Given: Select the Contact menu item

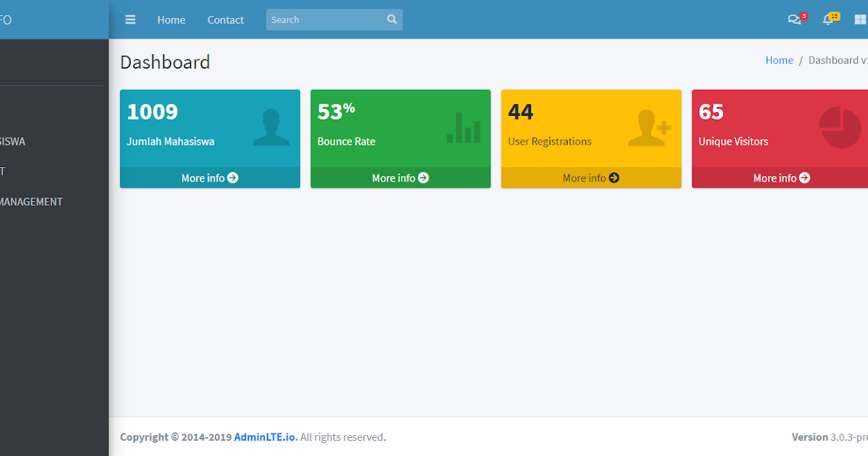Looking at the screenshot, I should point(225,20).
